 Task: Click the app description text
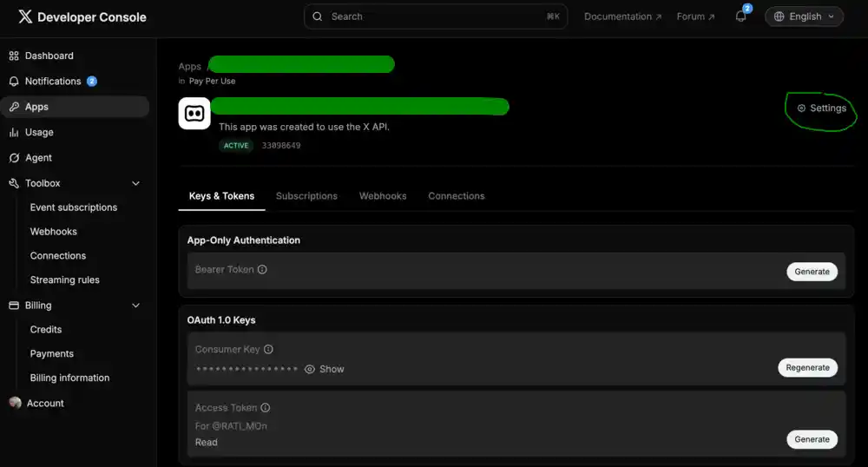point(304,127)
